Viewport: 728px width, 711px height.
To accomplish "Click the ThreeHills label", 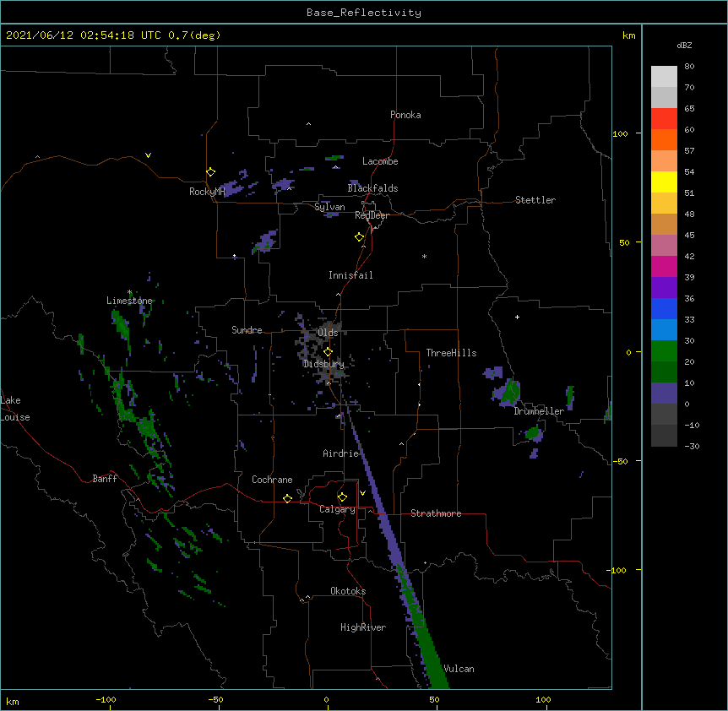I will pos(451,353).
